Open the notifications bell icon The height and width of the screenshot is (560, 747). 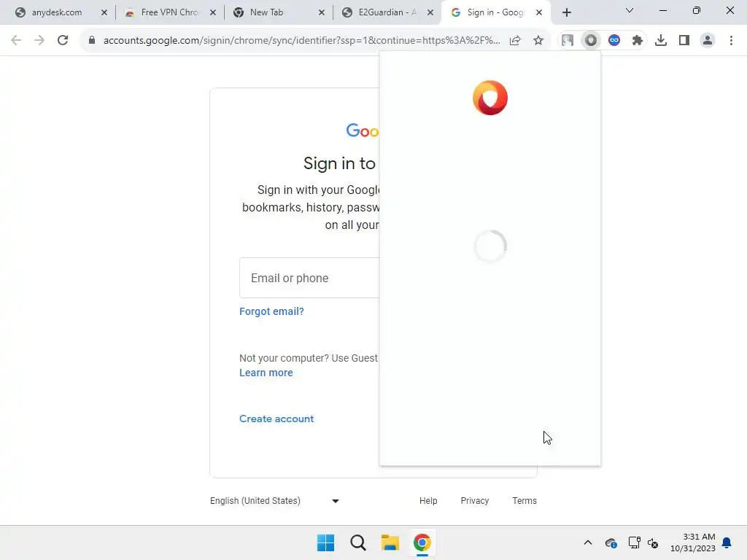coord(727,542)
